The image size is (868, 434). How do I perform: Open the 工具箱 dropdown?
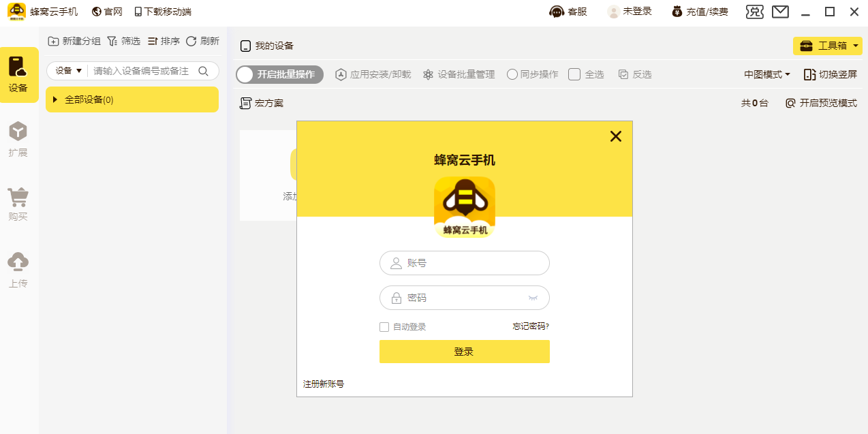click(x=828, y=46)
